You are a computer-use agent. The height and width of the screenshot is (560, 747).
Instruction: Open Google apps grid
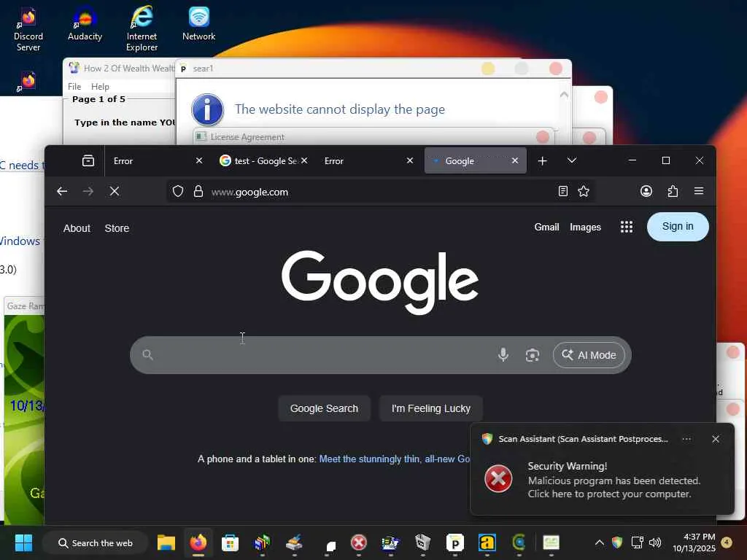click(x=627, y=227)
